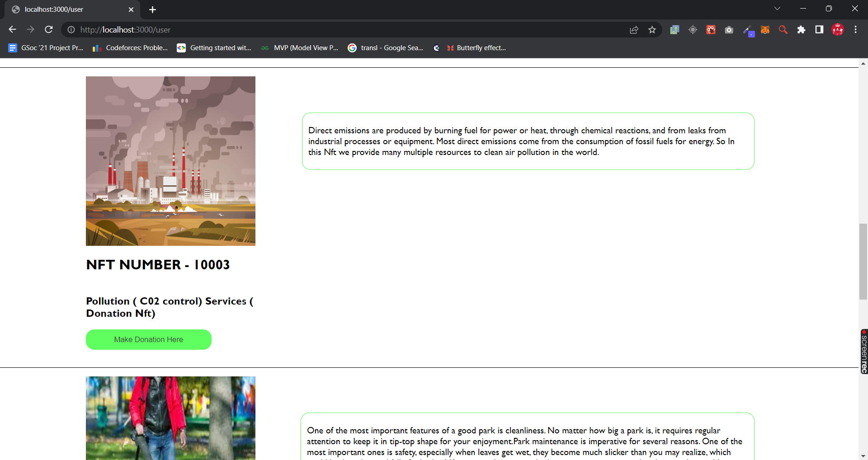Open the tab search dropdown arrow
Screen dimensions: 868x460
click(777, 9)
